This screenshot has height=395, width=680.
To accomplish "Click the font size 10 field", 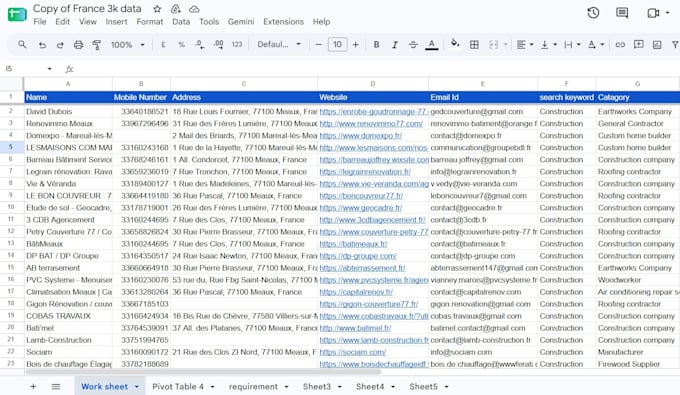I will [x=337, y=44].
